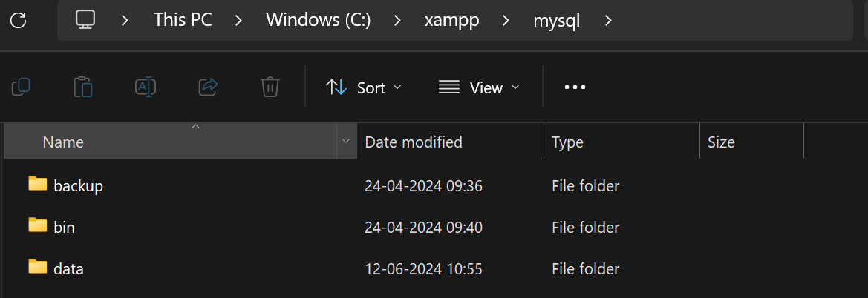Image resolution: width=868 pixels, height=298 pixels.
Task: Open the Sort dropdown menu
Action: pyautogui.click(x=364, y=87)
